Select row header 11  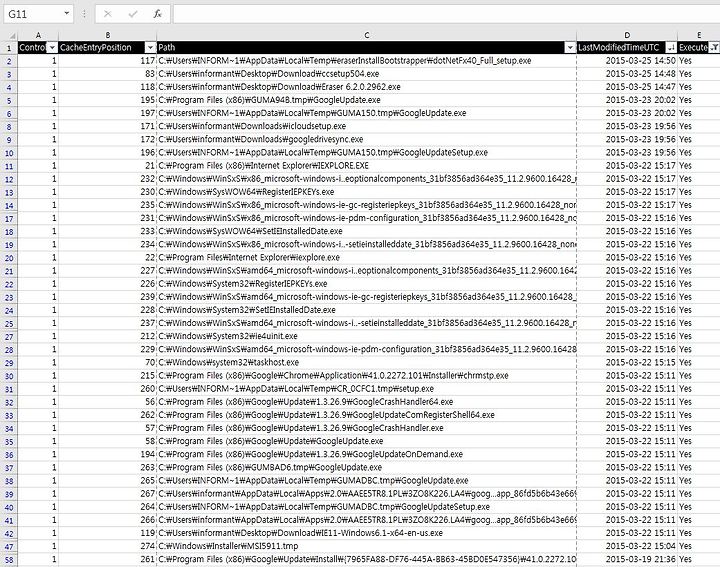click(9, 166)
